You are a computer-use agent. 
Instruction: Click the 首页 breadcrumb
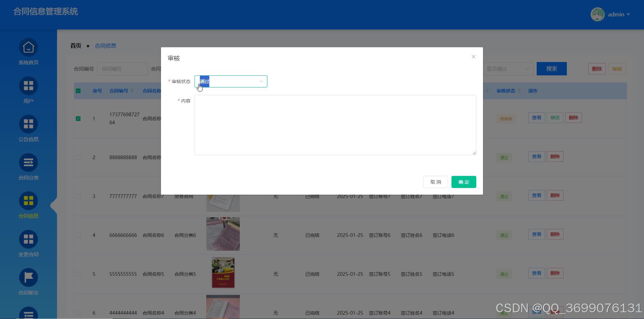click(76, 46)
